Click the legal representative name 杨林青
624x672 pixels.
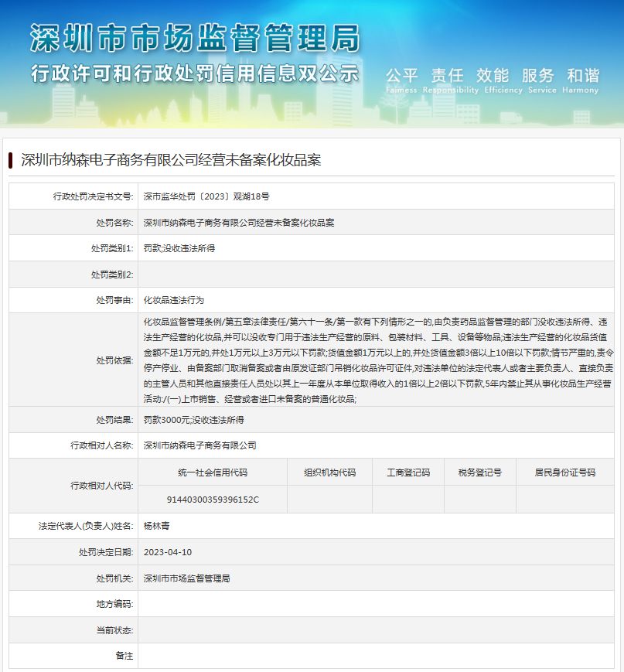point(152,525)
